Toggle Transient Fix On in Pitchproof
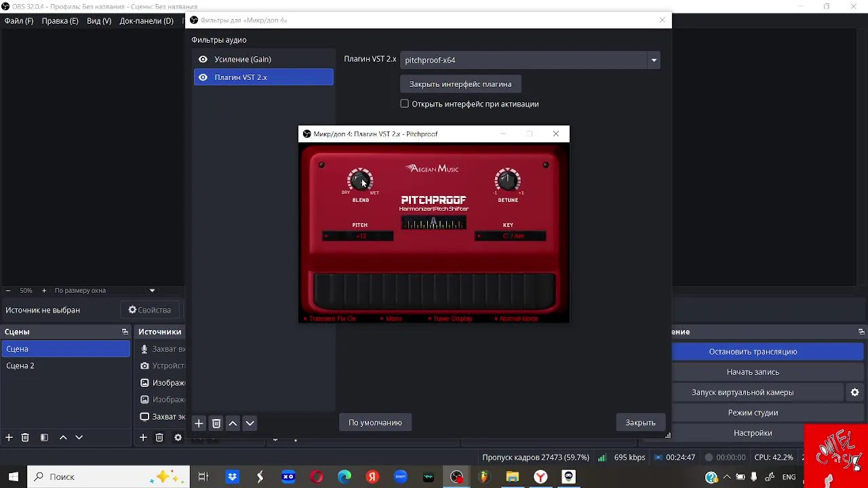Screen dimensions: 868x488 [330, 319]
